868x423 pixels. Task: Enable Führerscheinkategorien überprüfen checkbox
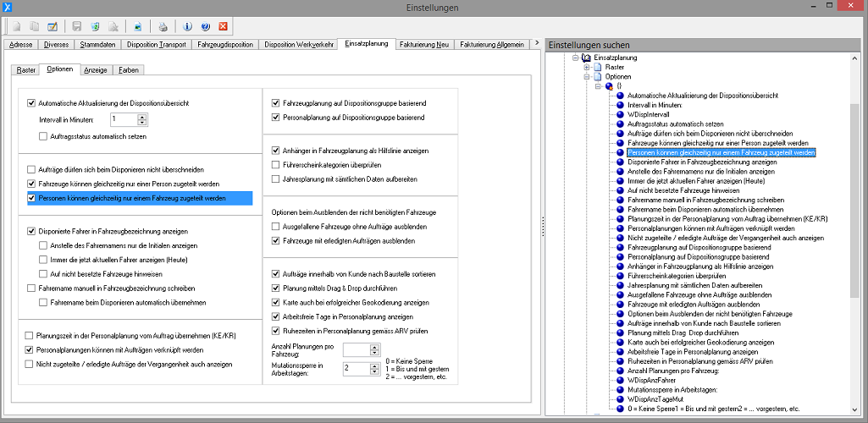(x=275, y=164)
